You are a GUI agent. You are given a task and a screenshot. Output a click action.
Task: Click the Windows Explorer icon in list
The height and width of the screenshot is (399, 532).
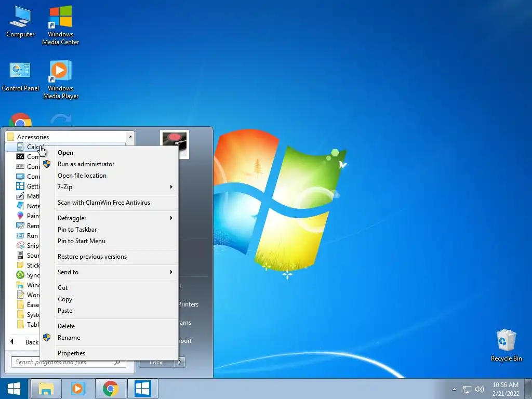(x=20, y=285)
